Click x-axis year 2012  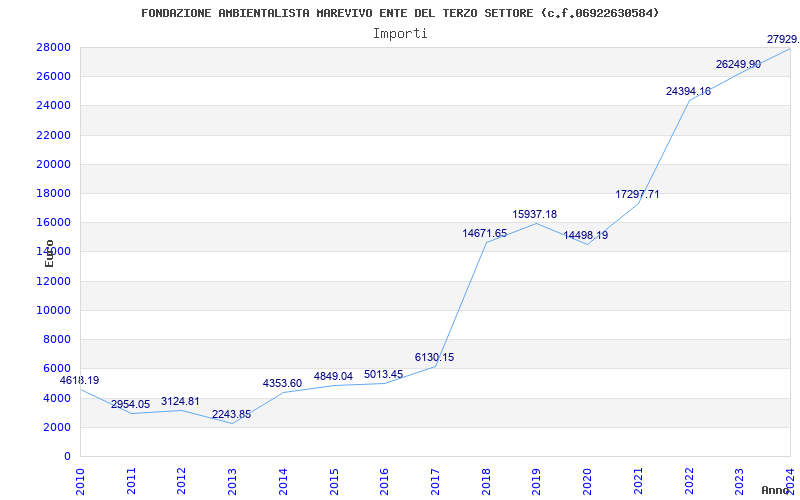click(x=182, y=481)
